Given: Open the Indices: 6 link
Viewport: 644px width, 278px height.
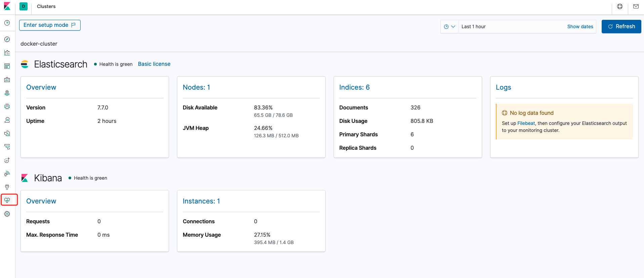Looking at the screenshot, I should pos(354,87).
